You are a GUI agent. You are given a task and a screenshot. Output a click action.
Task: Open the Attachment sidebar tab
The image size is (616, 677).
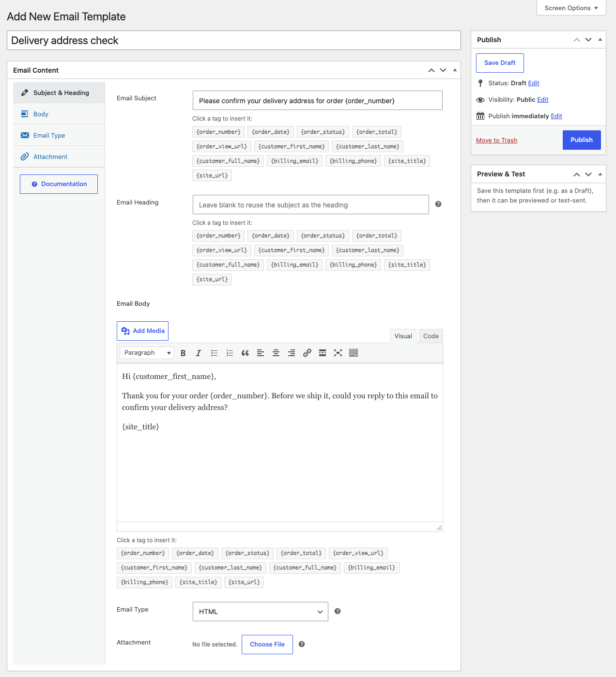(x=59, y=157)
